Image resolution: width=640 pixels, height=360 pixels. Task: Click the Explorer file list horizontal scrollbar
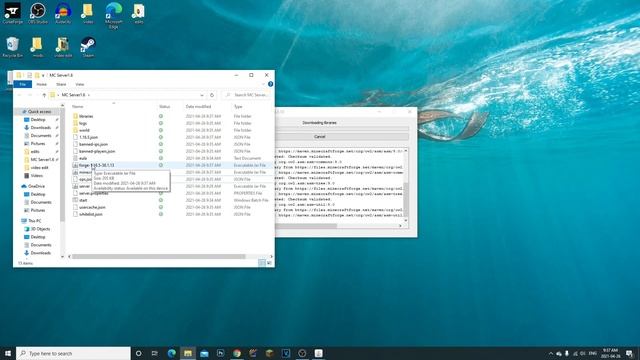pyautogui.click(x=158, y=257)
